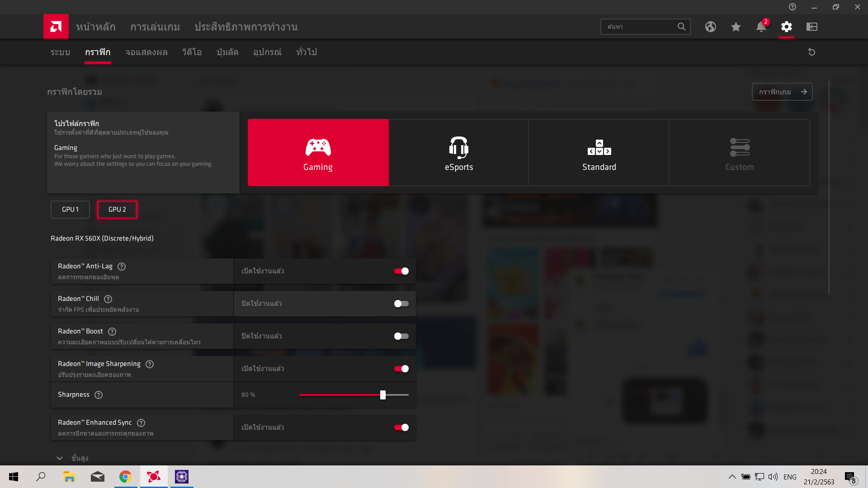Adjust the Sharpness slider handle

tap(383, 395)
